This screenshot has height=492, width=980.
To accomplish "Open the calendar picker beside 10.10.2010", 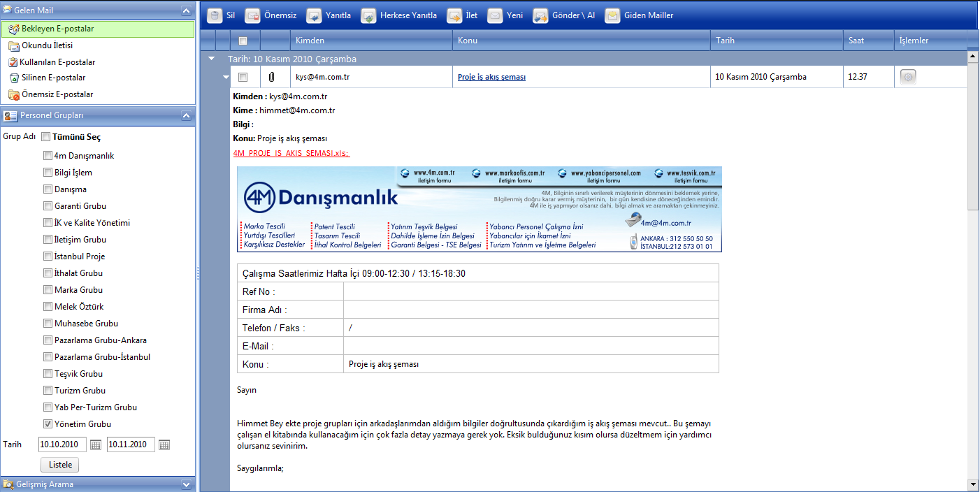I will click(96, 444).
